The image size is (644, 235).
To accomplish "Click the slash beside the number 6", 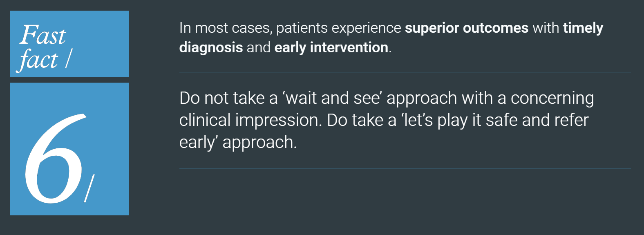I will (x=89, y=188).
